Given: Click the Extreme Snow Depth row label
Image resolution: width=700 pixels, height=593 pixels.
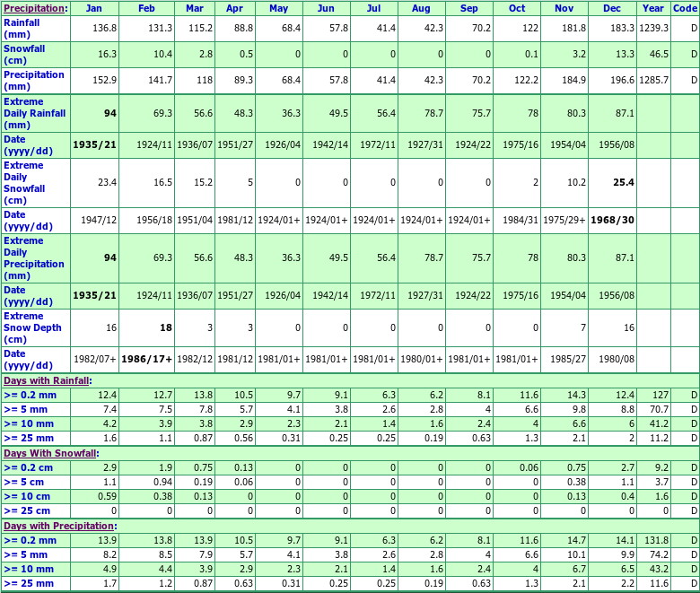Looking at the screenshot, I should [x=32, y=327].
